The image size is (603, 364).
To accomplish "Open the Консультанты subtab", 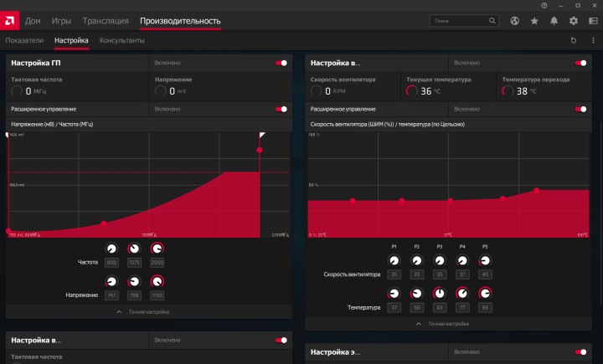I will pos(122,40).
